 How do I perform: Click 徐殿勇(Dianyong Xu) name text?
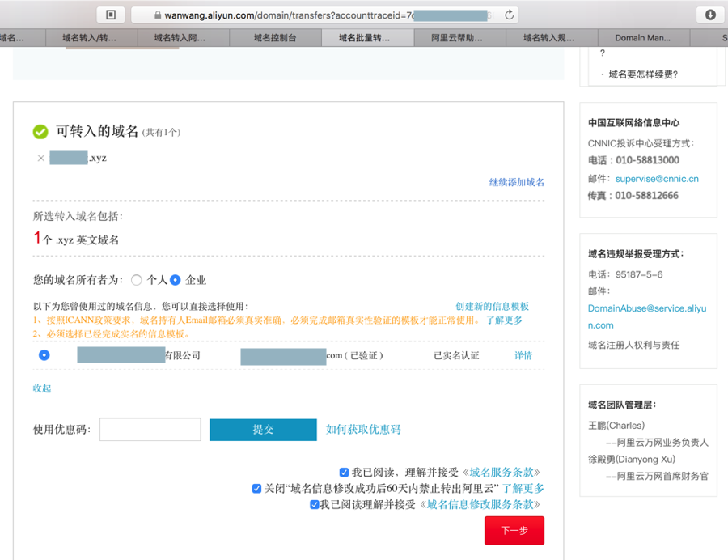pos(632,460)
